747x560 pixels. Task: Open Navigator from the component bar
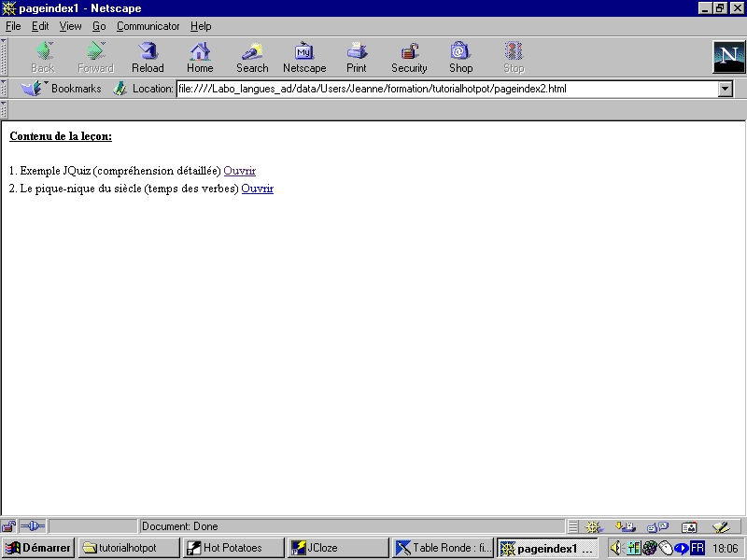594,526
